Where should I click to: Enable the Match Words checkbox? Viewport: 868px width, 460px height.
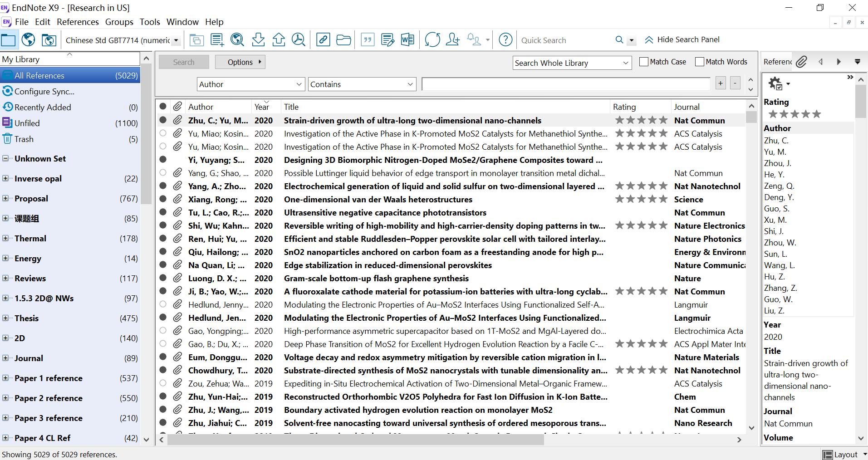click(x=699, y=62)
